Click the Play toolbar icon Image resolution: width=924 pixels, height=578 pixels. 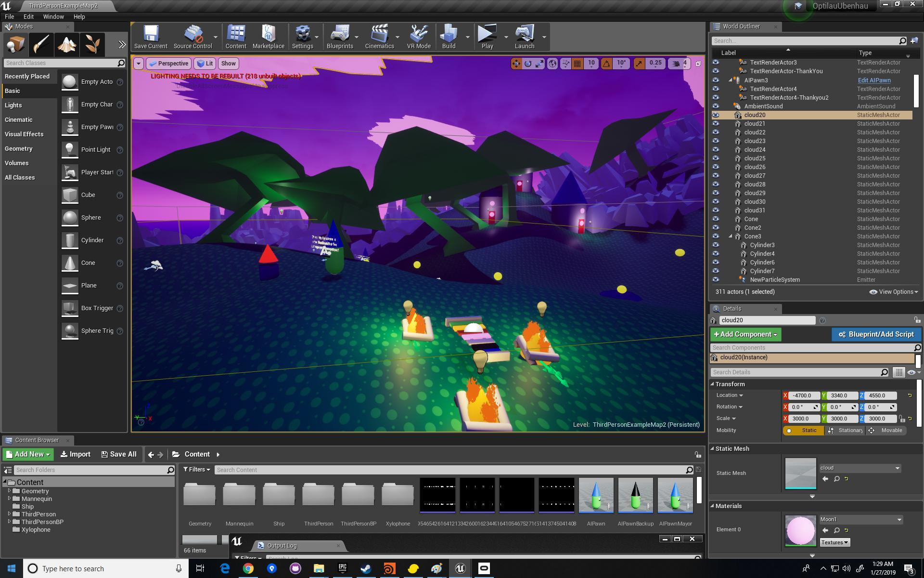(487, 37)
